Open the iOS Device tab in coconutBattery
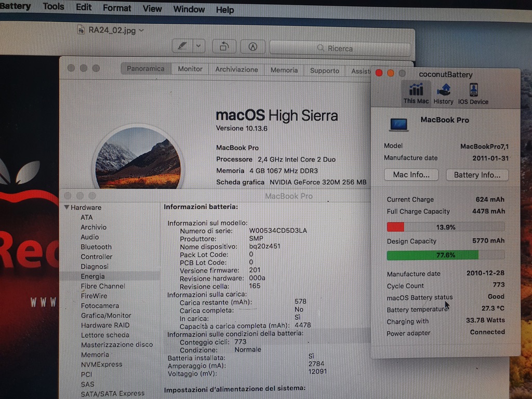 [x=473, y=94]
